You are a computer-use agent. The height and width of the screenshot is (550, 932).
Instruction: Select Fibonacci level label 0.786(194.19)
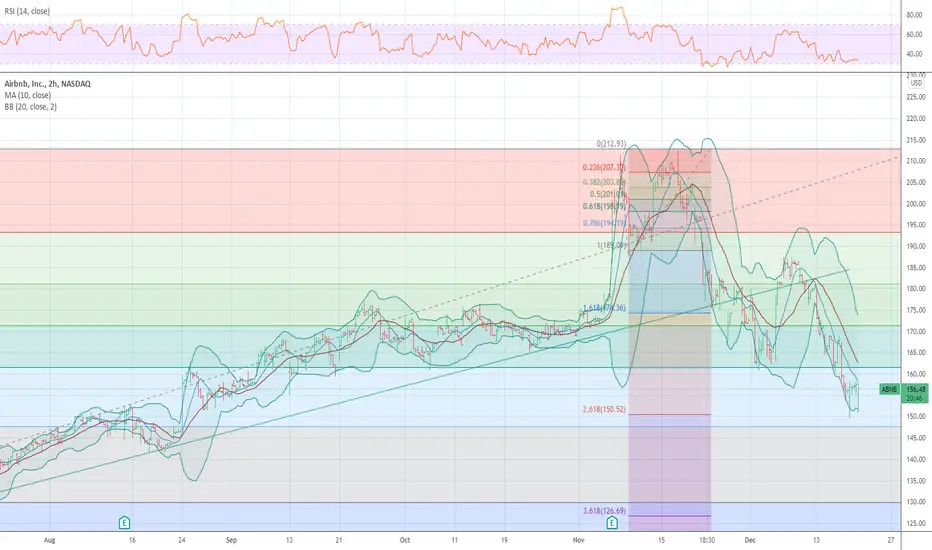[603, 224]
